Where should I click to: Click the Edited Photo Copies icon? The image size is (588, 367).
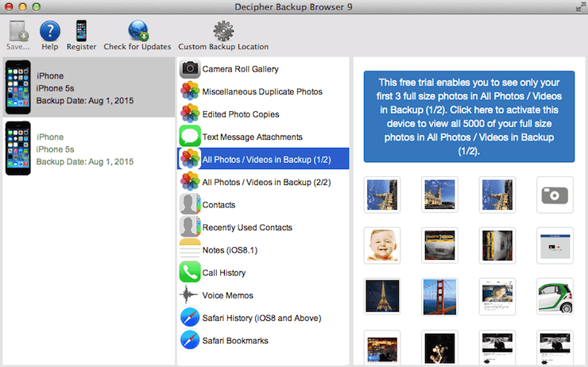[x=190, y=114]
